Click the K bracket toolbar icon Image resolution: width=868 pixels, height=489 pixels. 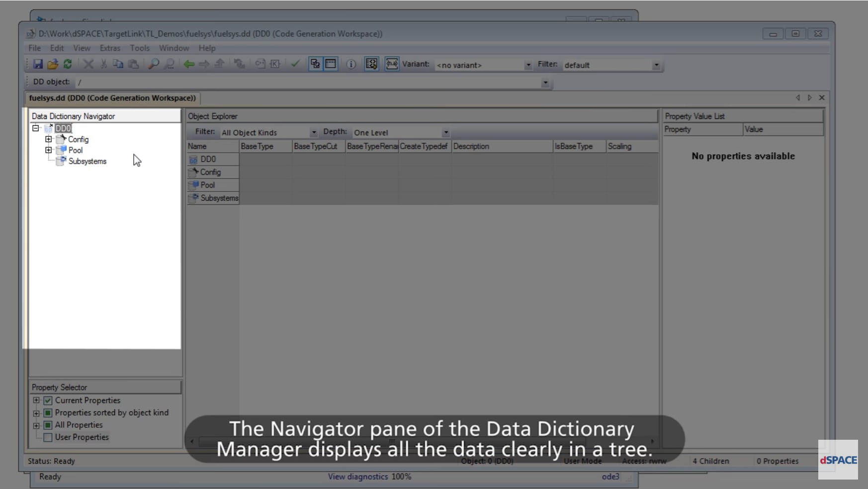point(275,64)
